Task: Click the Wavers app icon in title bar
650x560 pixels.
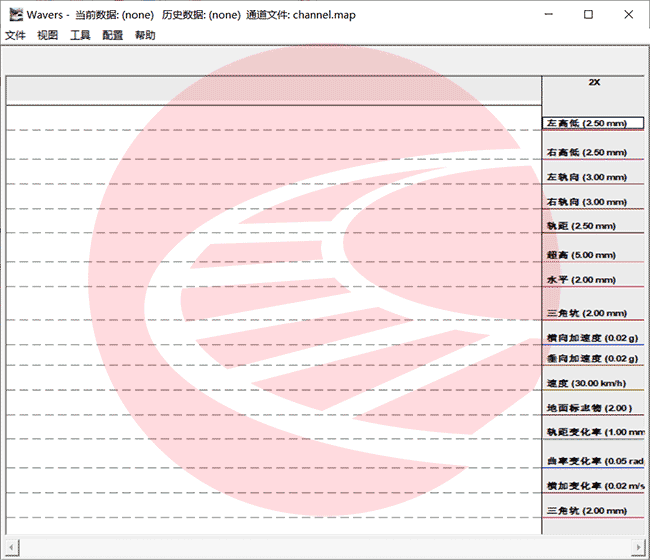Action: [x=16, y=15]
